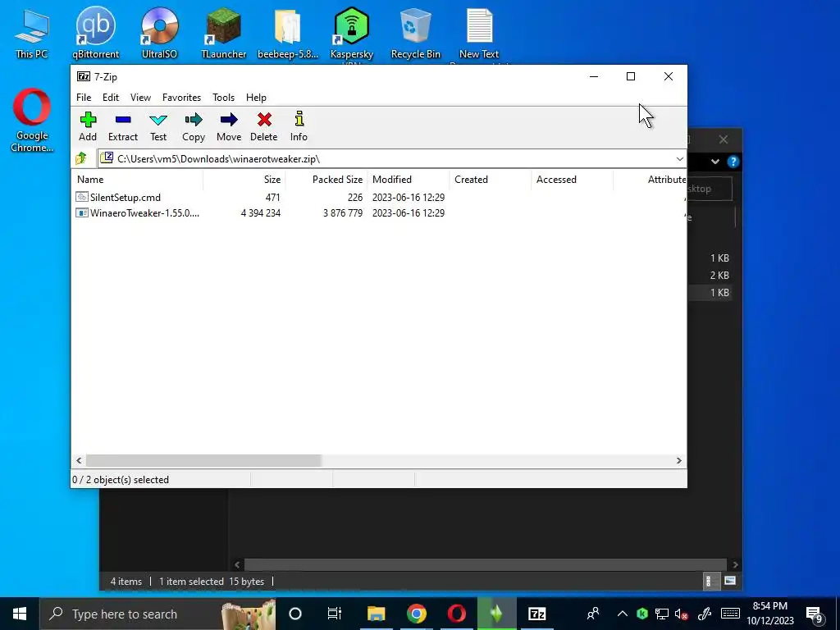840x630 pixels.
Task: Sort by the Modified column header
Action: [409, 180]
